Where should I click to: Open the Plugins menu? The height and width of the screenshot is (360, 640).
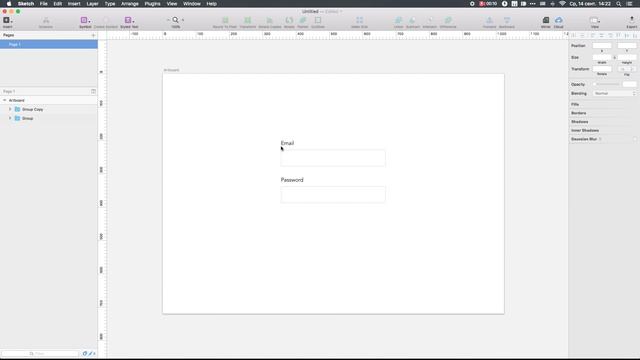[152, 4]
